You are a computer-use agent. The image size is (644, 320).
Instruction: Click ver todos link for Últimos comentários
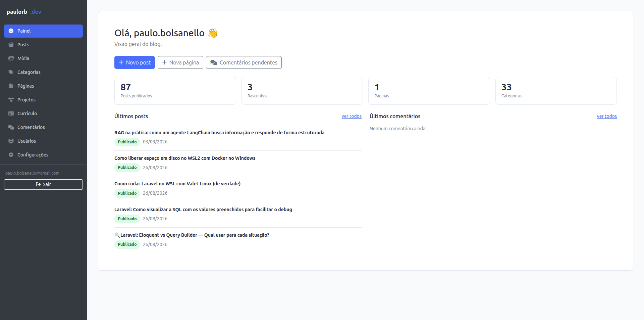pyautogui.click(x=607, y=116)
